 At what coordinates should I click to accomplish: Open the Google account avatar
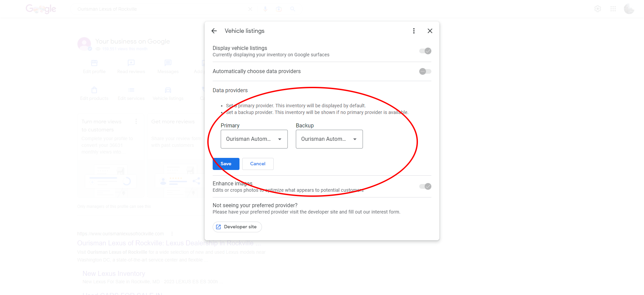(x=629, y=9)
